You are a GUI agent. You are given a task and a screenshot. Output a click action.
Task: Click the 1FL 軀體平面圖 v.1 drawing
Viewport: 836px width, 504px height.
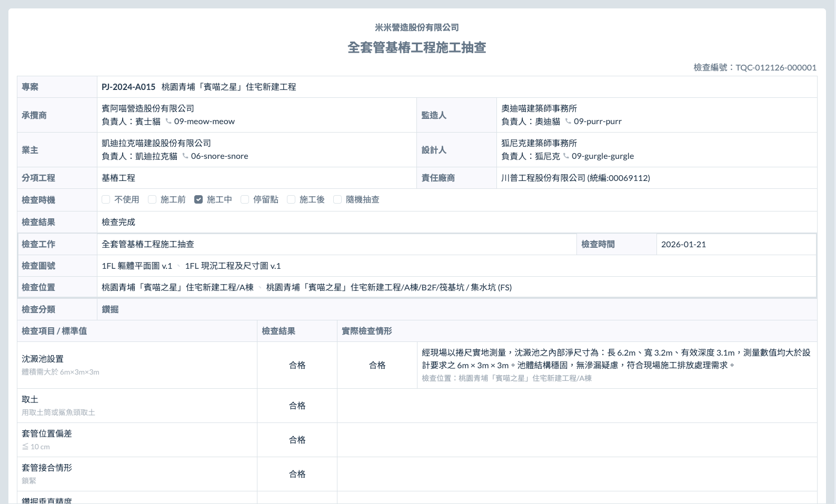tap(137, 266)
